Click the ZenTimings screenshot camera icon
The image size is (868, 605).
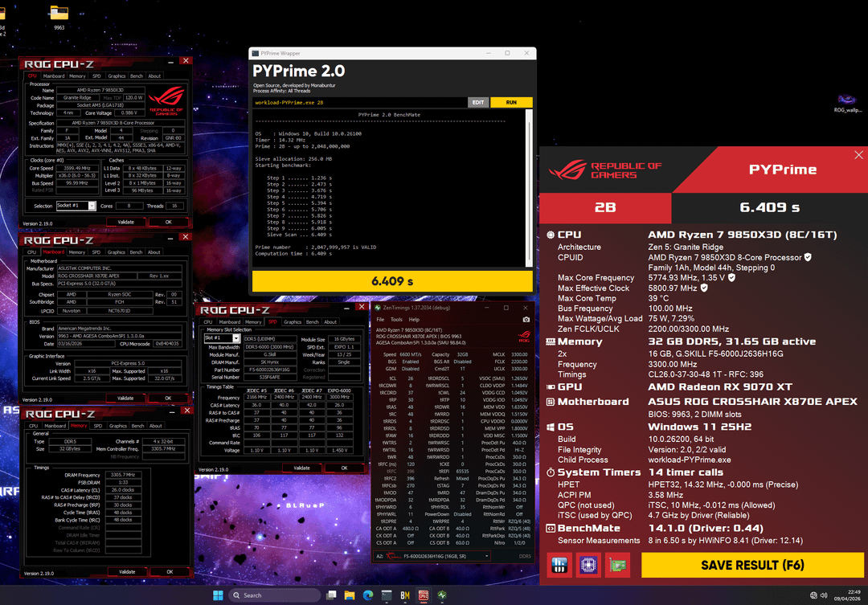click(526, 319)
